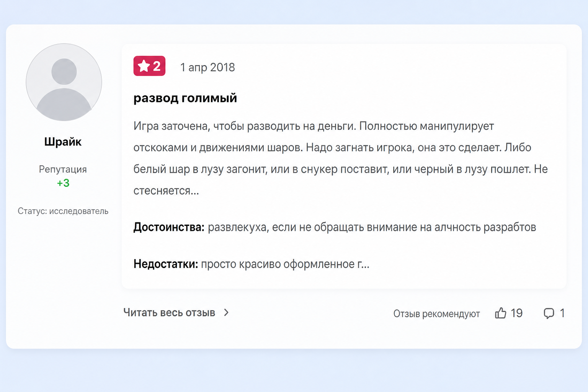The height and width of the screenshot is (392, 588).
Task: Click the reputation value +3
Action: [x=63, y=183]
